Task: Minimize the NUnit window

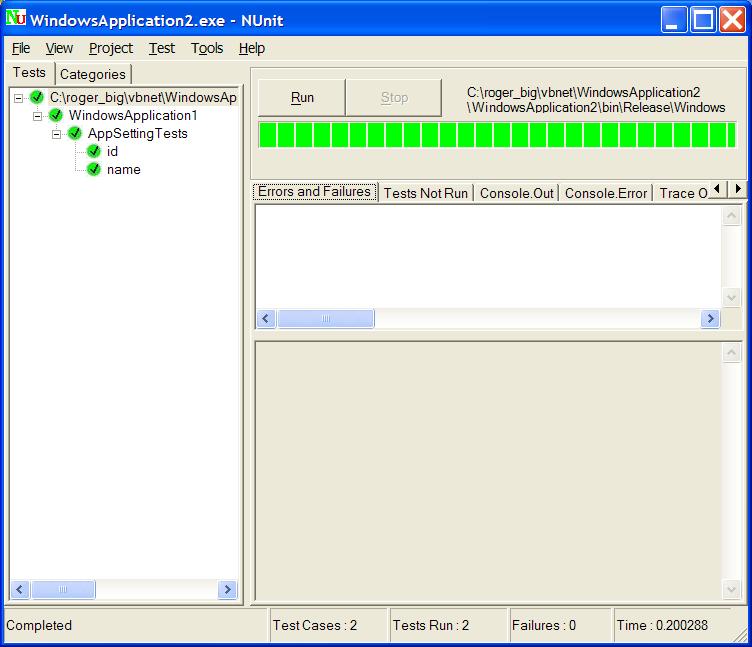Action: [x=673, y=20]
